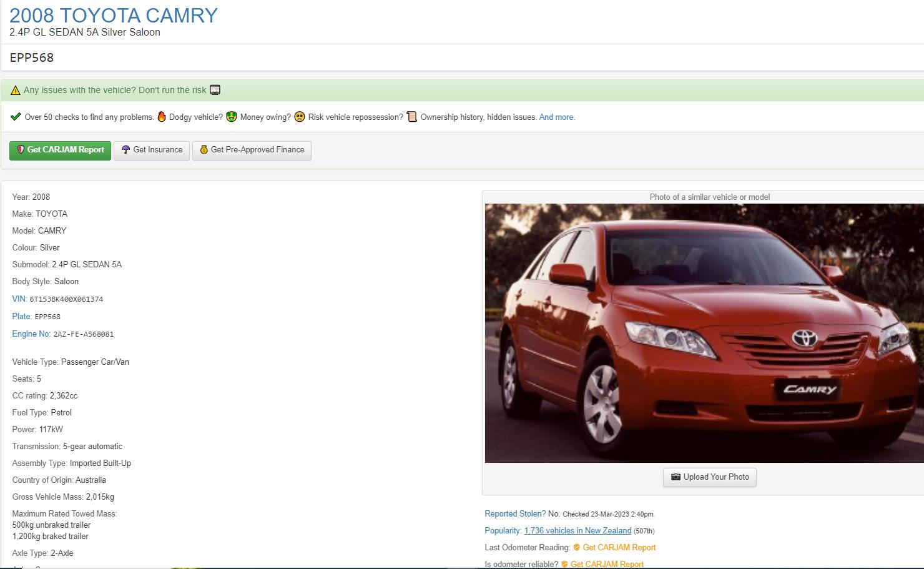Click the 'Country of Origin: Australia' row
Image resolution: width=924 pixels, height=569 pixels.
coord(59,480)
